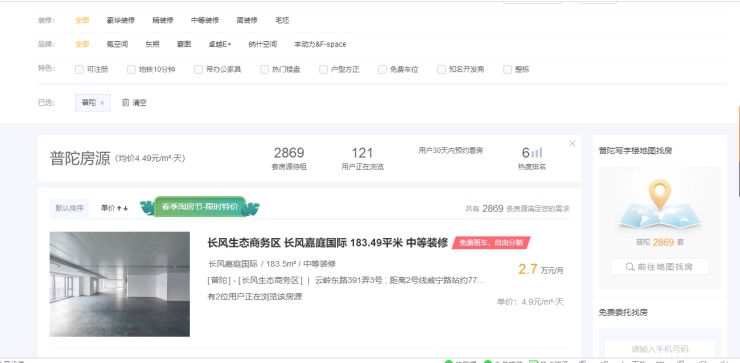Click the 免费班车，自由分割 red tag

point(491,243)
